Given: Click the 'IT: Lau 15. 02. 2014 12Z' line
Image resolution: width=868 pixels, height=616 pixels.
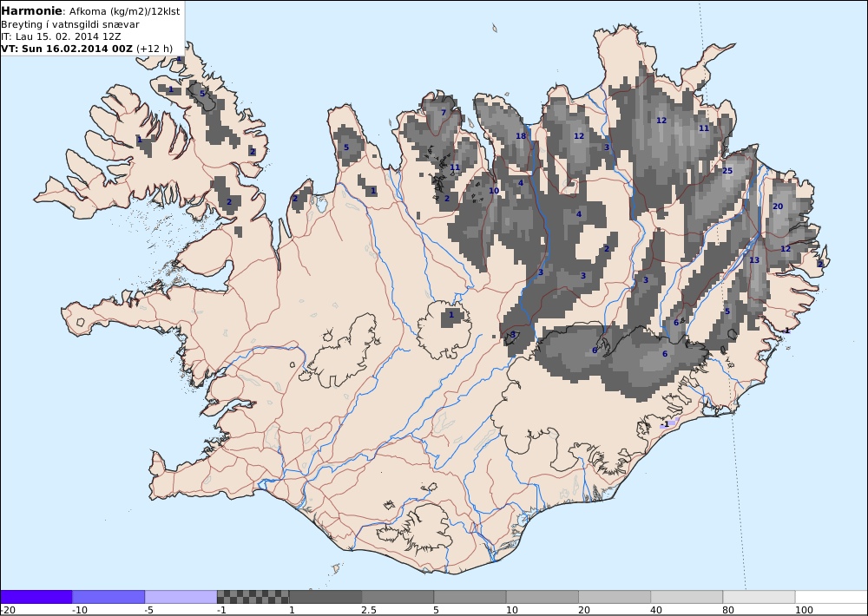Looking at the screenshot, I should [x=61, y=36].
